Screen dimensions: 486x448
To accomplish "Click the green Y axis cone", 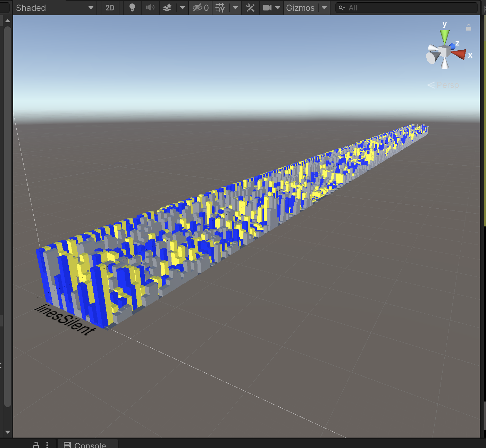I will (444, 36).
